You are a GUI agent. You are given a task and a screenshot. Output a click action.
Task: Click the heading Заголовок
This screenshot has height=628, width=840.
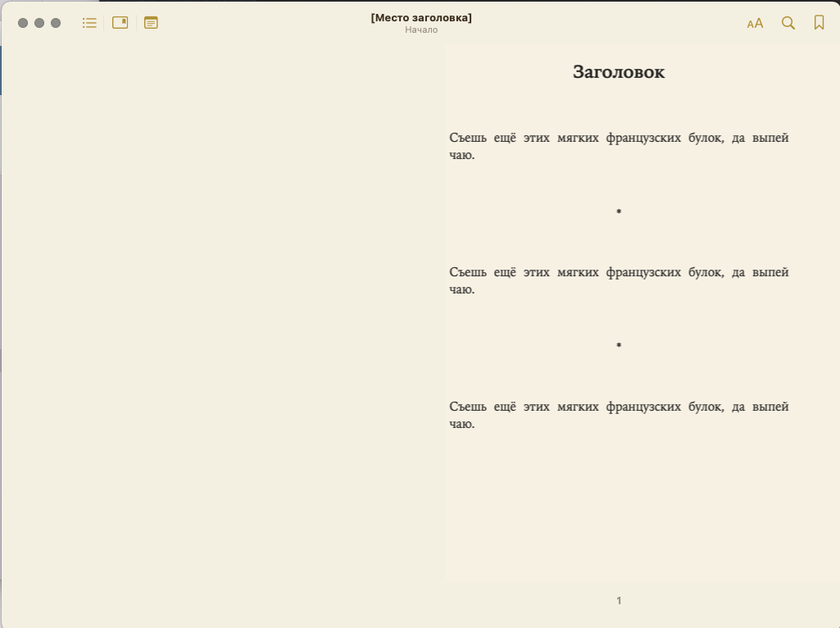tap(619, 72)
